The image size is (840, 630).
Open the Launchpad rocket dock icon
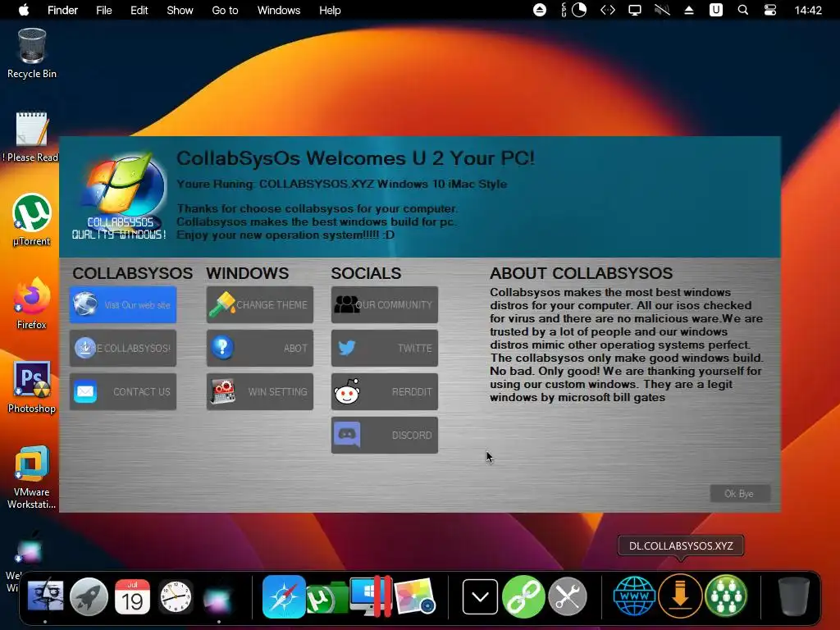(x=89, y=596)
